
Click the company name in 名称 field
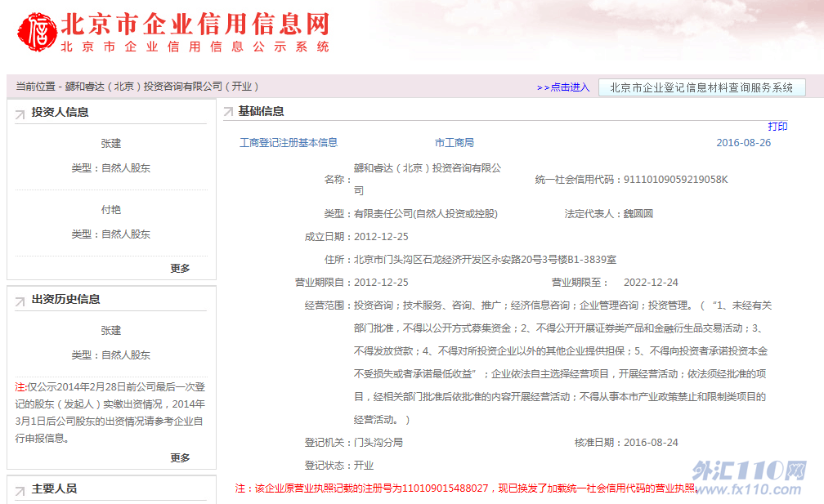pyautogui.click(x=428, y=179)
